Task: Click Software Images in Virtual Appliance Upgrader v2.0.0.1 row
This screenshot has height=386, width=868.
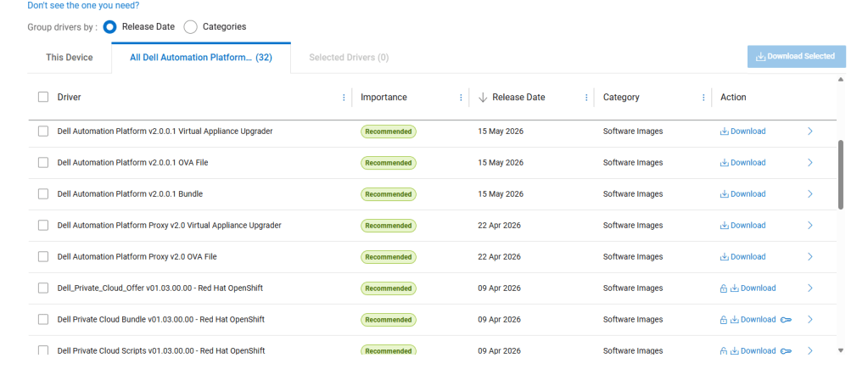Action: 633,131
